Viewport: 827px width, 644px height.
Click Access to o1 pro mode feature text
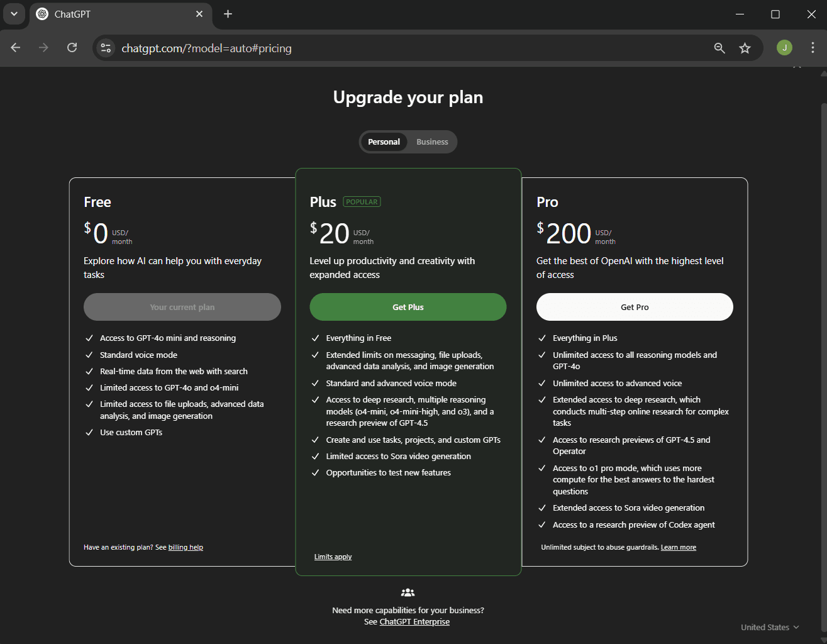click(x=633, y=479)
